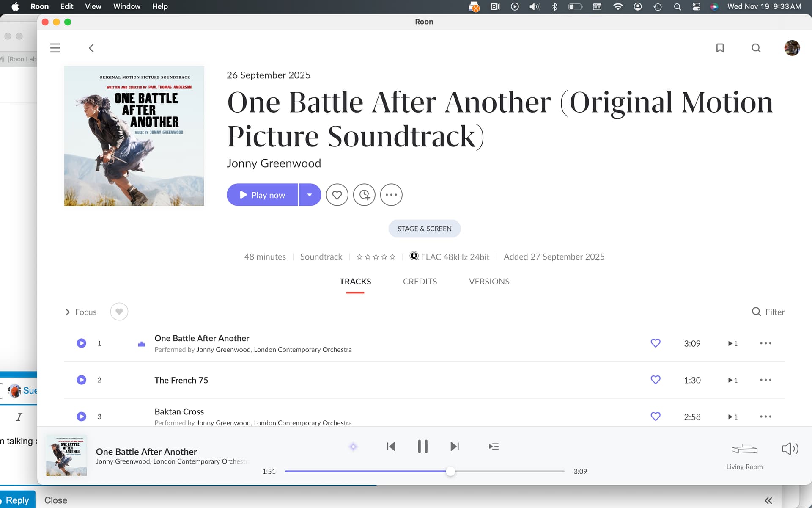Image resolution: width=812 pixels, height=508 pixels.
Task: Open more options for Baktan Cross track
Action: click(765, 417)
